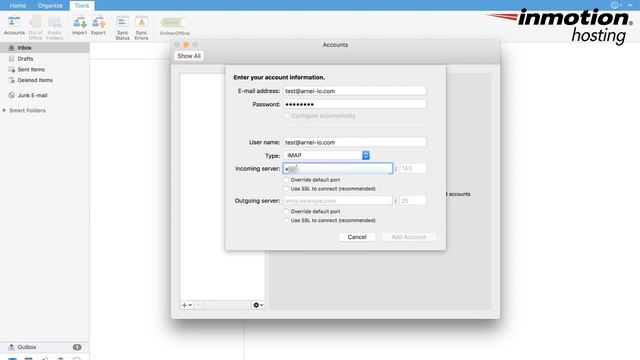
Task: Click the Drafts folder icon
Action: click(x=11, y=59)
